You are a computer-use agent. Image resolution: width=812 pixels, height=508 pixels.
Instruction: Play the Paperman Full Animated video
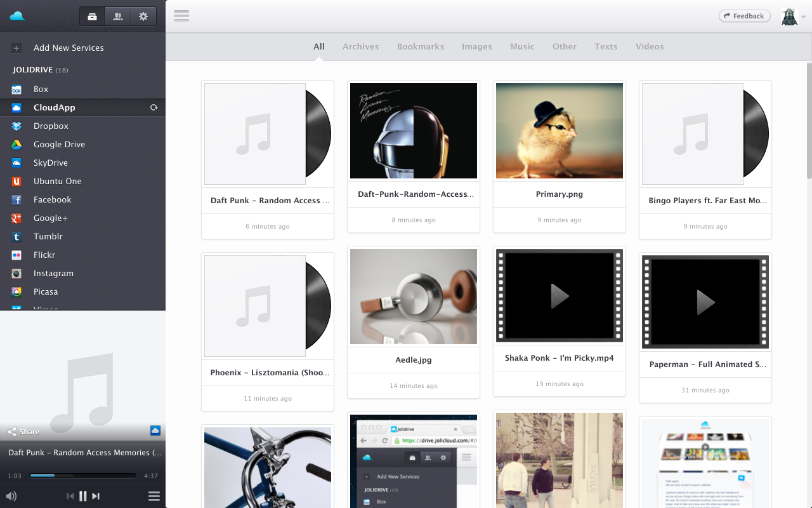[705, 302]
